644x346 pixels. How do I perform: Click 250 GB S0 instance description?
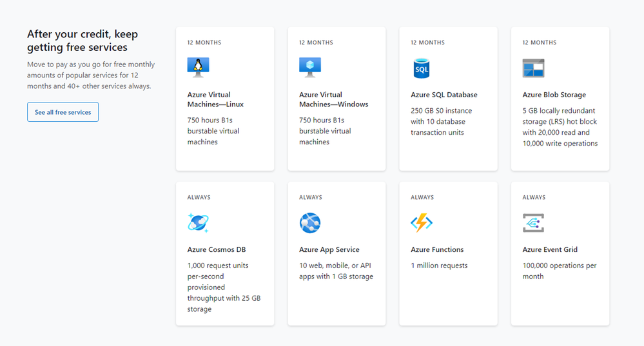[441, 122]
